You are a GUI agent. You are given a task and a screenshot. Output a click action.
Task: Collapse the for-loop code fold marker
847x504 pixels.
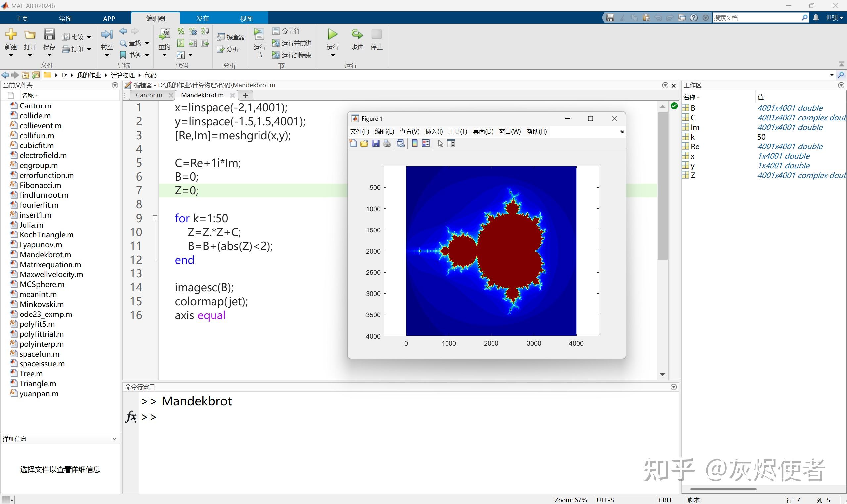click(x=155, y=218)
